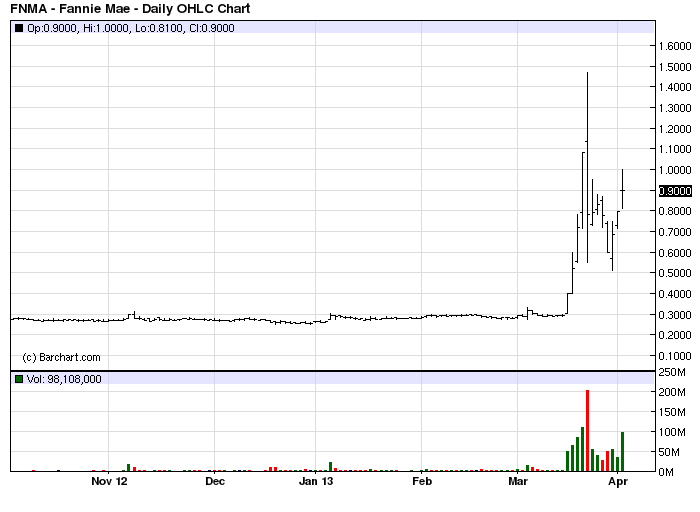Click the 200M volume axis label

point(672,392)
